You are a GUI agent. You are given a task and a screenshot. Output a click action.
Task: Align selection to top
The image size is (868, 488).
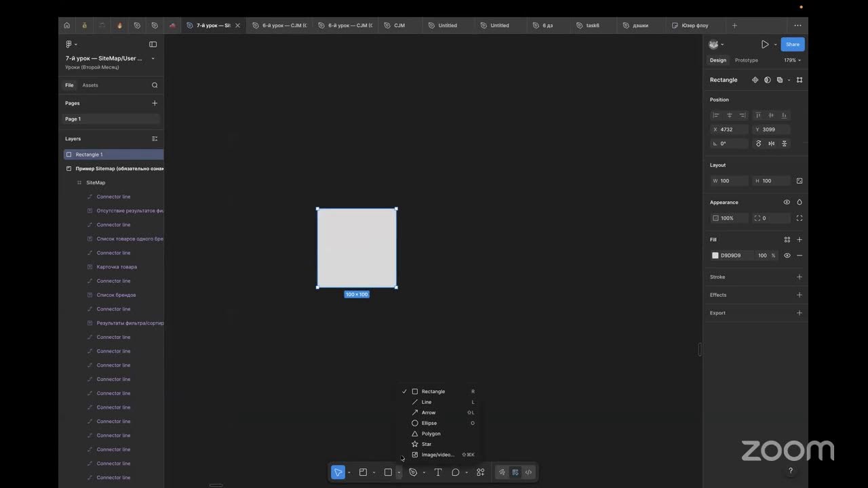click(758, 115)
